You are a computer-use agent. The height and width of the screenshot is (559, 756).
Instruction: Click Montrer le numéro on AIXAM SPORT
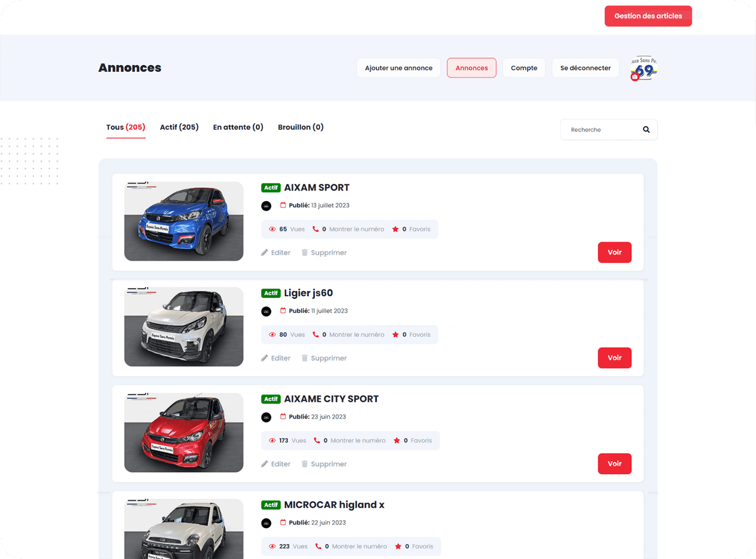357,229
